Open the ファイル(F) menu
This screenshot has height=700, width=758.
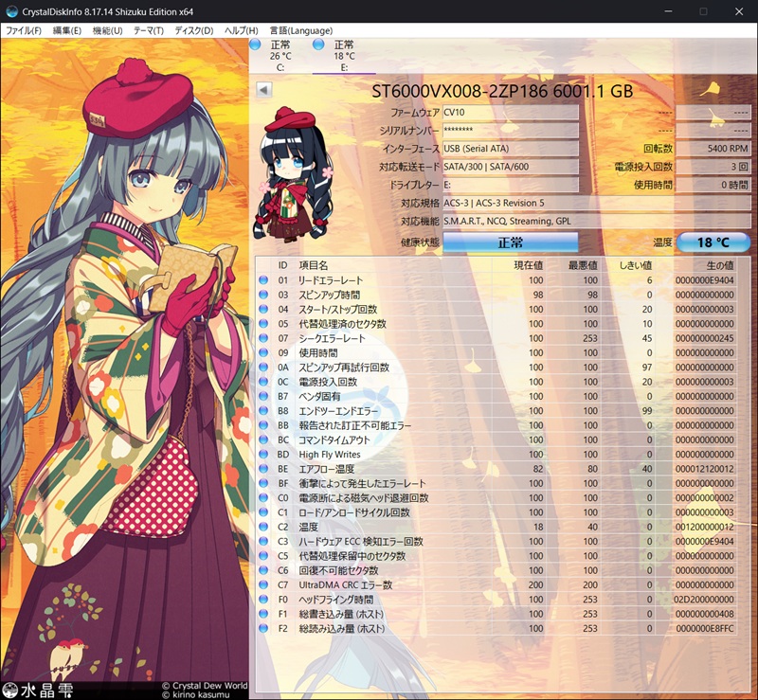click(x=23, y=30)
